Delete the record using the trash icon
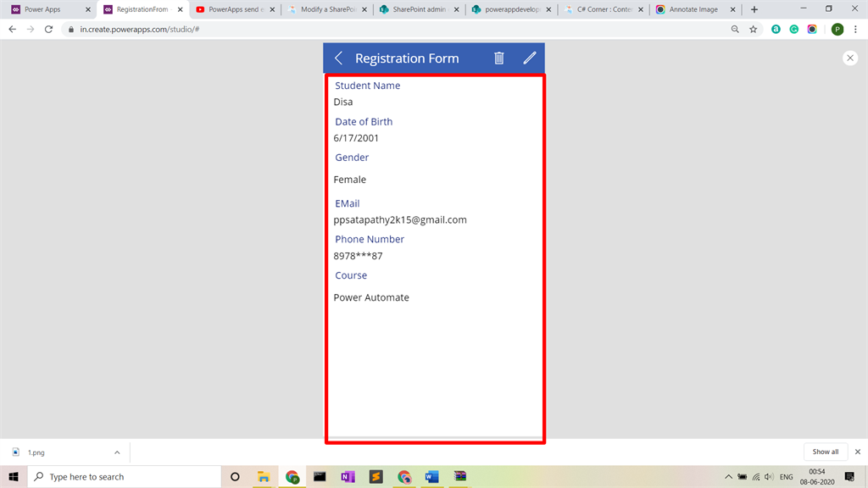Viewport: 868px width, 488px height. pos(499,58)
